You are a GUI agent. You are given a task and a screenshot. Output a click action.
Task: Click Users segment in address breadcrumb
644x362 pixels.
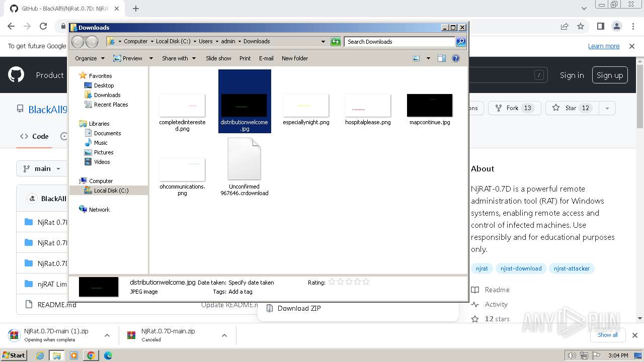point(206,42)
